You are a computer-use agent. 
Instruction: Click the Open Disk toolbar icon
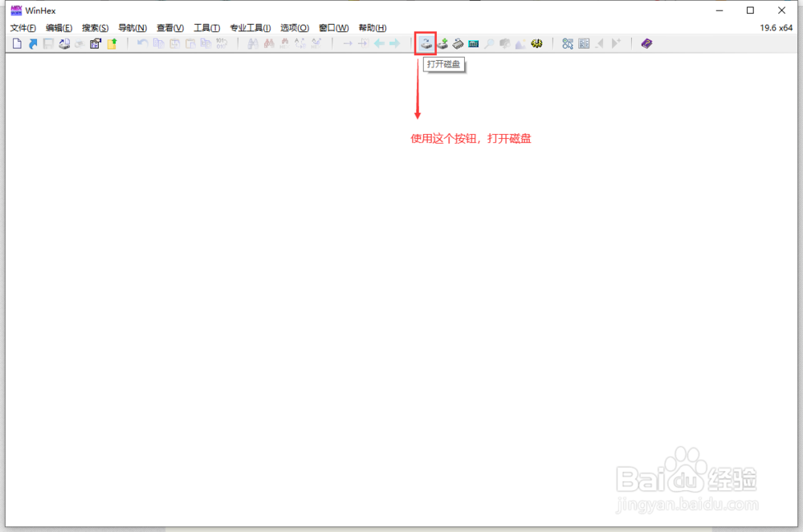tap(426, 44)
